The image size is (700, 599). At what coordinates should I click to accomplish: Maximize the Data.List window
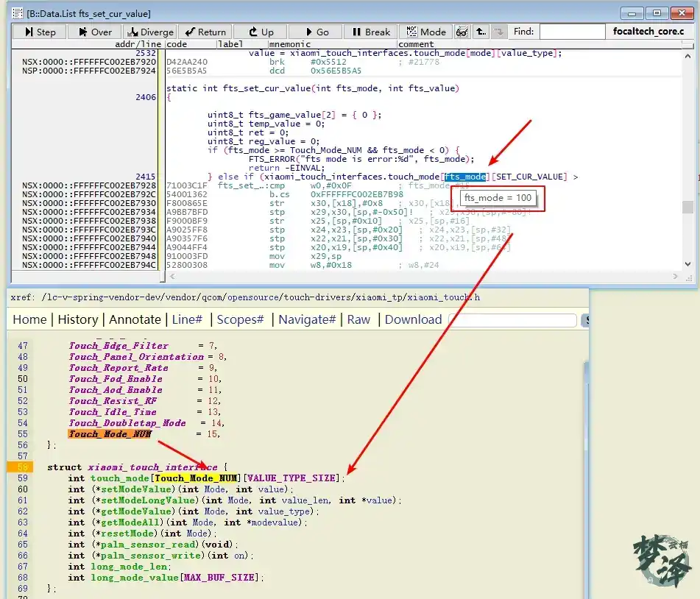tap(657, 13)
